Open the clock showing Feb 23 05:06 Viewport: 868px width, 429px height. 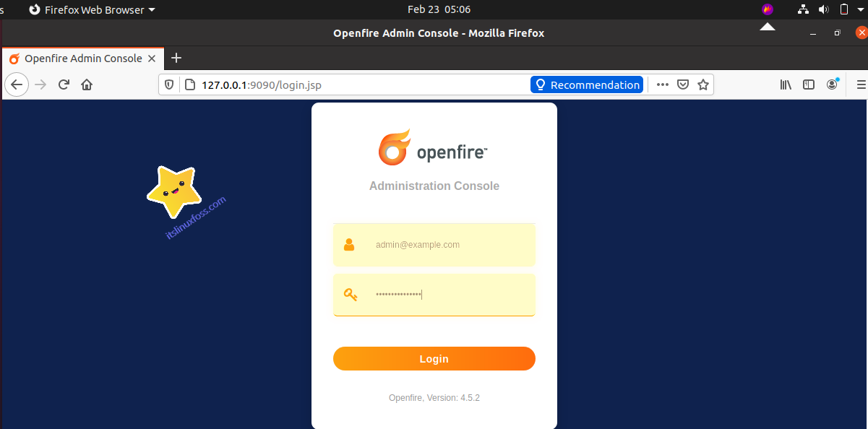[439, 9]
